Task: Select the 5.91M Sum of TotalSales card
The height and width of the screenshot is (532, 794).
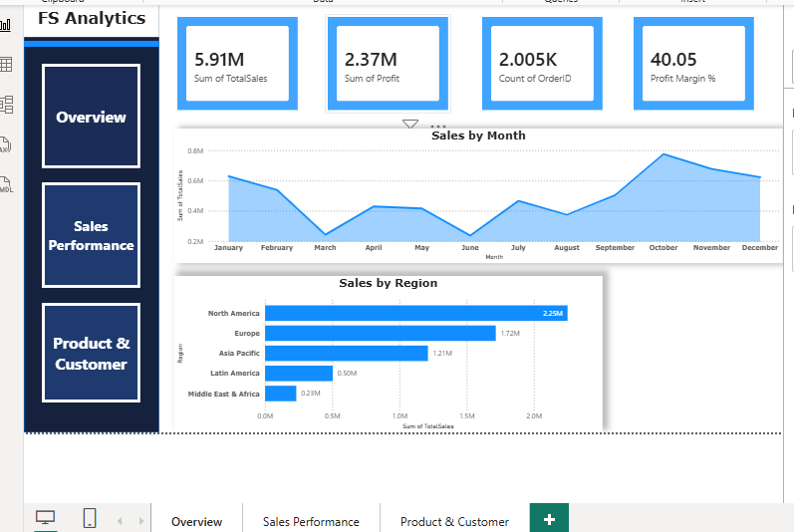Action: 237,64
